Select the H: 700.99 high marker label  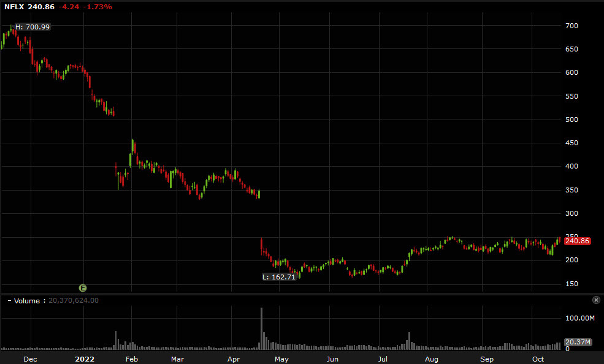tap(32, 27)
